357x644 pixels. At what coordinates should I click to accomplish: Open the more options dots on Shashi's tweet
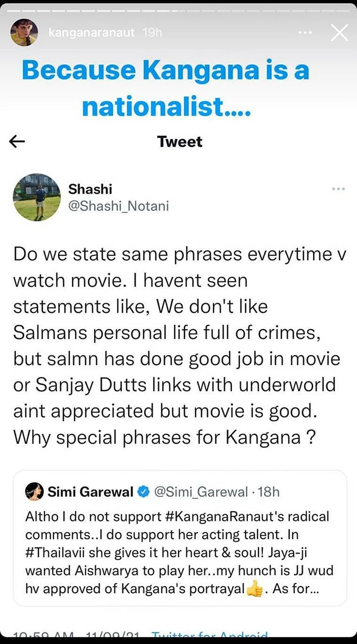[x=338, y=189]
